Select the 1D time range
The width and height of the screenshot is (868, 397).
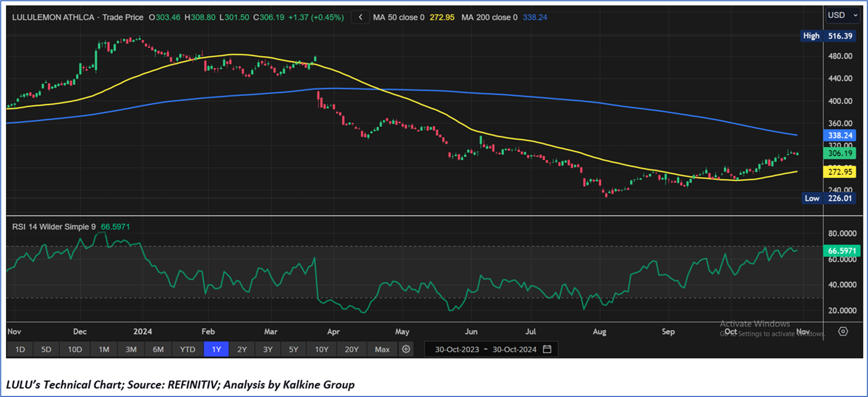20,350
